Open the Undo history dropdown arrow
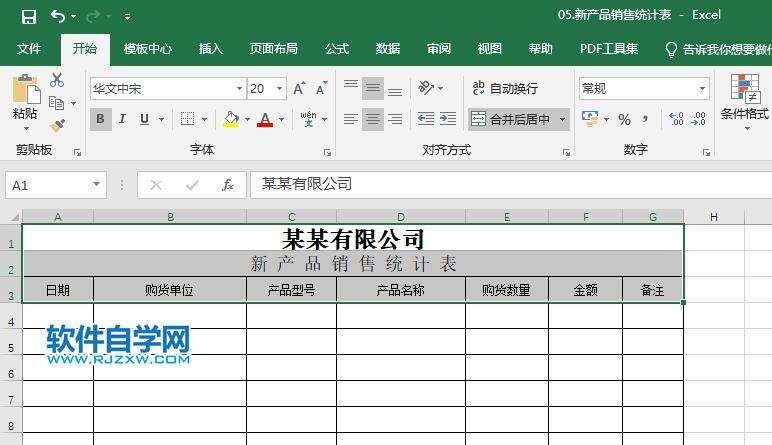The image size is (772, 445). (73, 17)
